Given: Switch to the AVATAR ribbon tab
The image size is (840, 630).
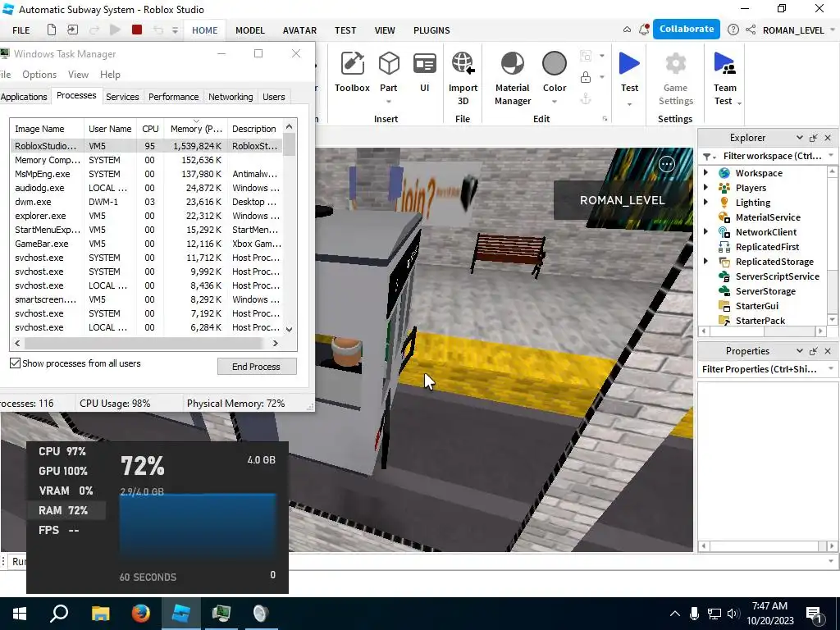Looking at the screenshot, I should pyautogui.click(x=299, y=30).
